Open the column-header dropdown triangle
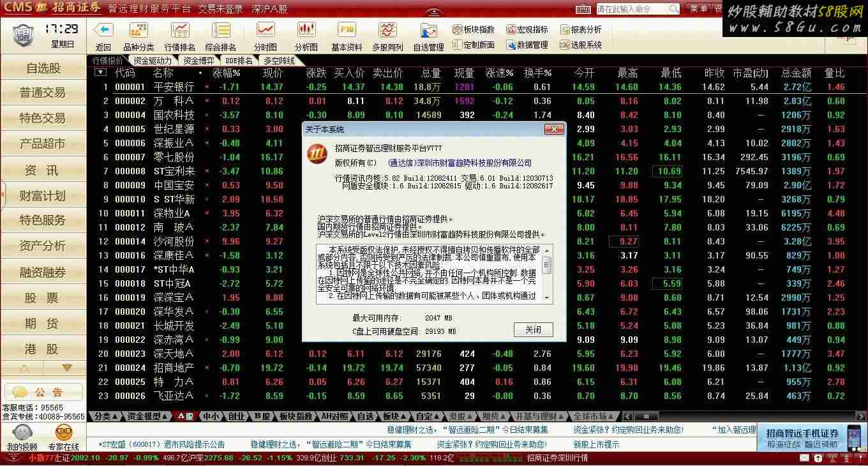 (100, 72)
